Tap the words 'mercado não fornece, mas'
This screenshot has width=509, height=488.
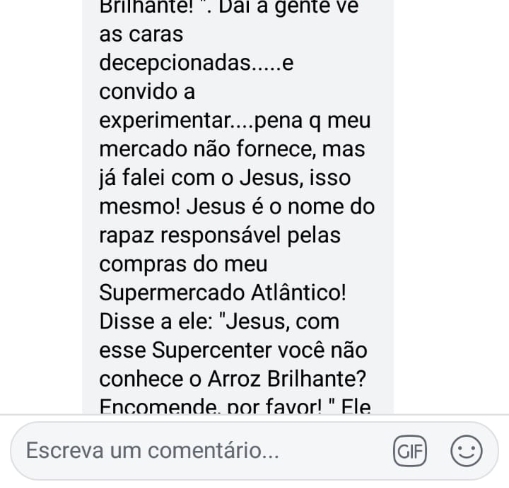tap(232, 149)
